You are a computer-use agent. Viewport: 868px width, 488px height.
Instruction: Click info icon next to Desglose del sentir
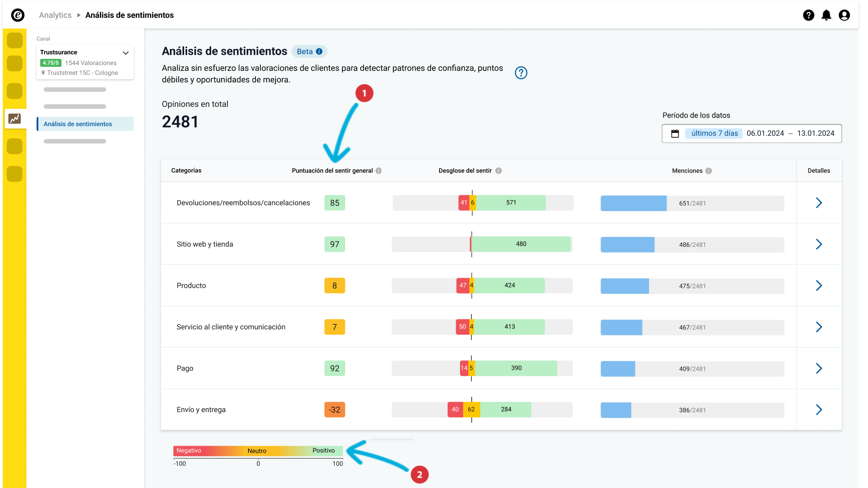(498, 171)
